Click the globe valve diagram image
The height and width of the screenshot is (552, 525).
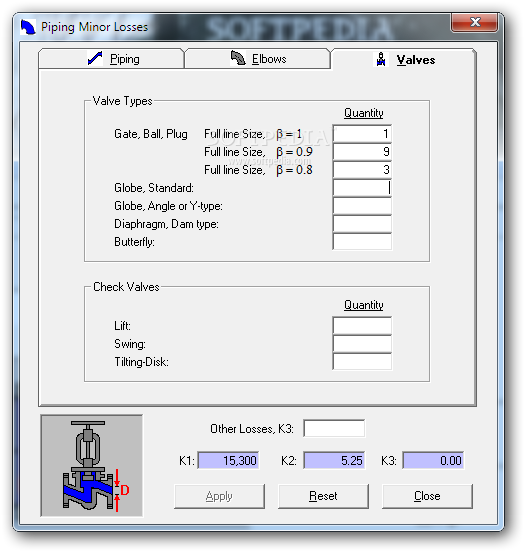click(92, 465)
